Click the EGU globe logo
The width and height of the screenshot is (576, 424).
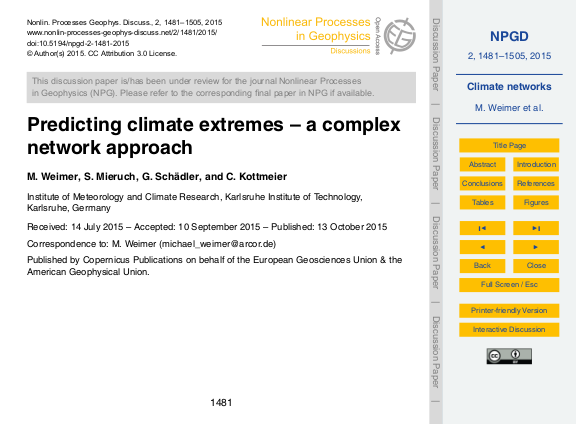point(400,36)
